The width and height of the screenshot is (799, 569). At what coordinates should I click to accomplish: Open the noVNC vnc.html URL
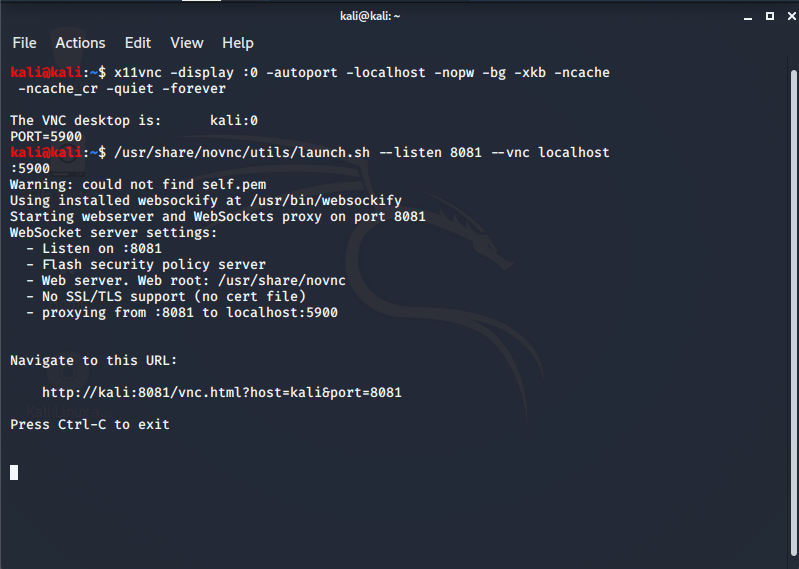[x=221, y=393]
